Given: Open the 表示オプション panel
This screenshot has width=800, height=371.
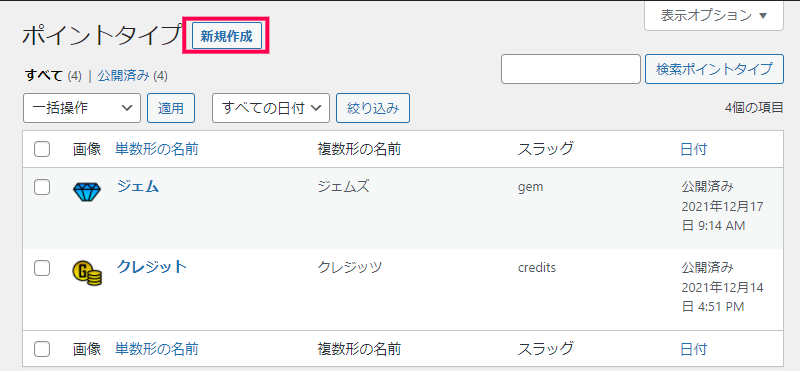Looking at the screenshot, I should (714, 15).
